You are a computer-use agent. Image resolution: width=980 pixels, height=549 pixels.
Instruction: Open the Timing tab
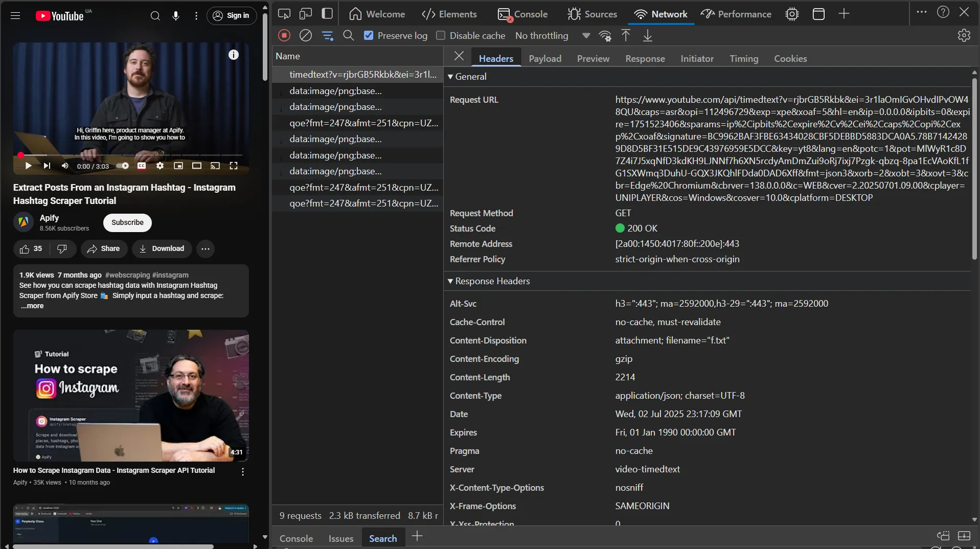pos(743,59)
